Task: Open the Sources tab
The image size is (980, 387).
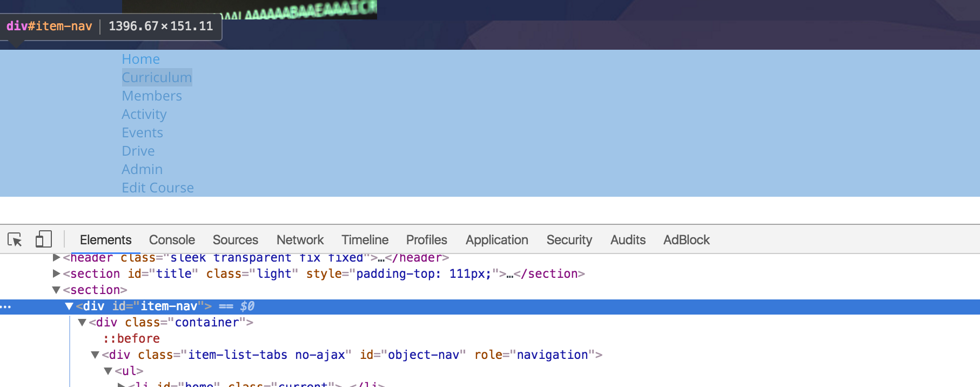Action: click(x=236, y=239)
